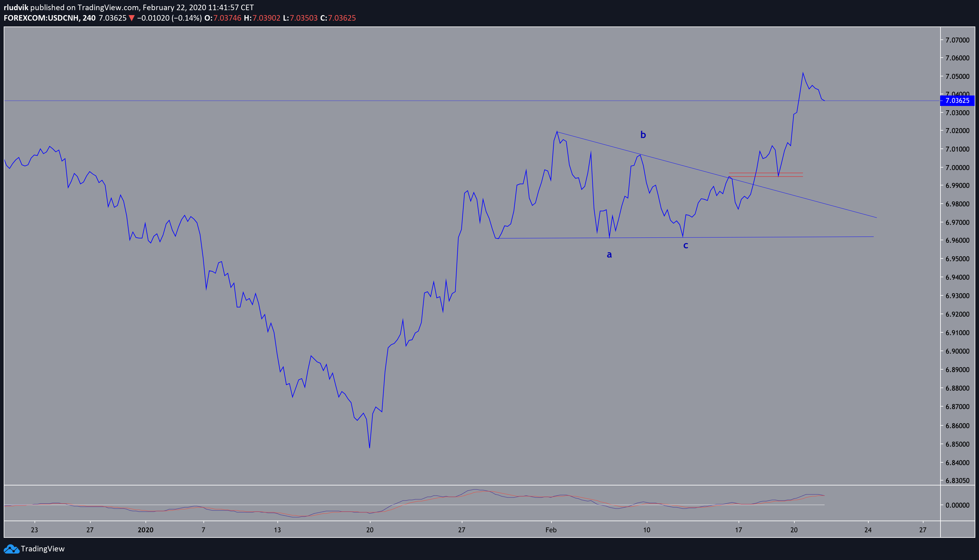Click the TradingView wordmark at bottom
This screenshot has height=560, width=979.
click(x=43, y=549)
